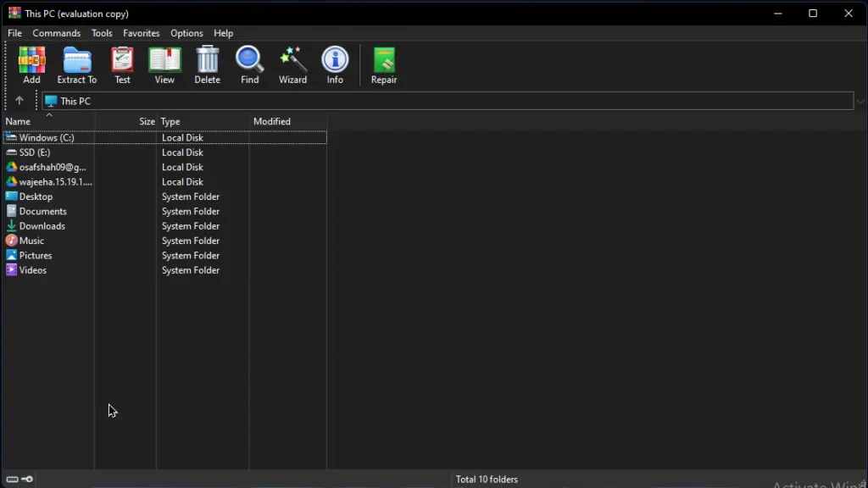
Task: Click the Test archive icon
Action: pos(123,61)
